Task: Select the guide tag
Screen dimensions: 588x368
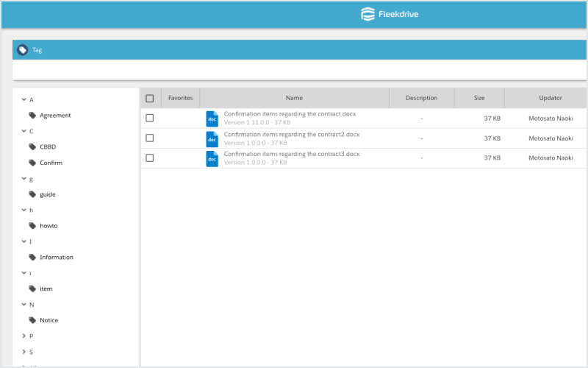Action: point(48,194)
